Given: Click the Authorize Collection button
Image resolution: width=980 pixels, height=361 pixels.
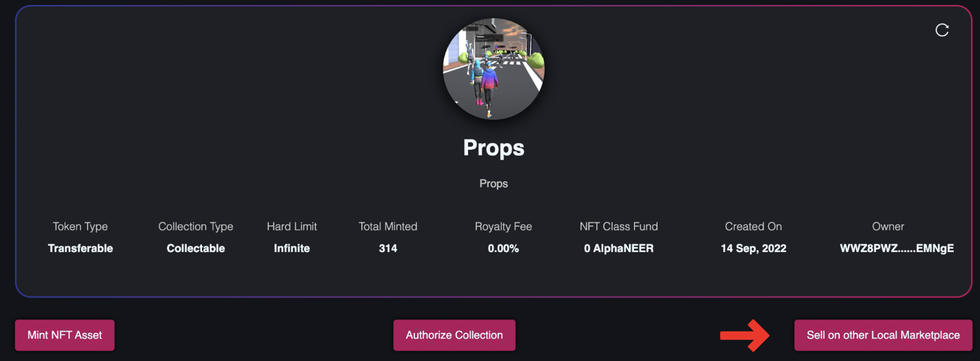Looking at the screenshot, I should click(454, 335).
